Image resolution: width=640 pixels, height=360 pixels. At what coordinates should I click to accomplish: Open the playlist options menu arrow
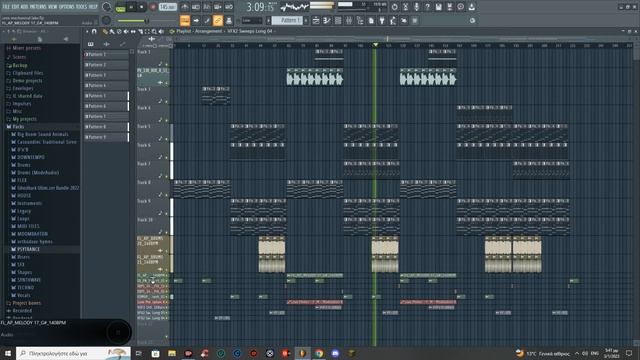pos(87,31)
